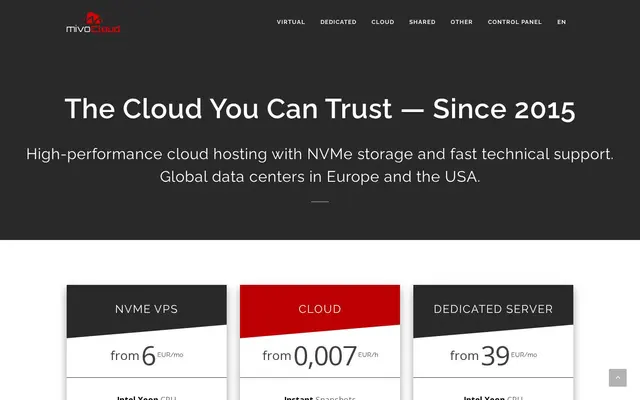Select the Dedicated Server card header
The height and width of the screenshot is (400, 640).
coord(493,309)
